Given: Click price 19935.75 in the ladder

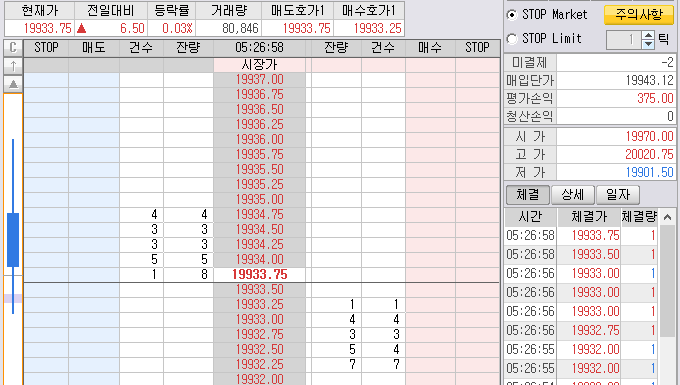Looking at the screenshot, I should pyautogui.click(x=259, y=154).
